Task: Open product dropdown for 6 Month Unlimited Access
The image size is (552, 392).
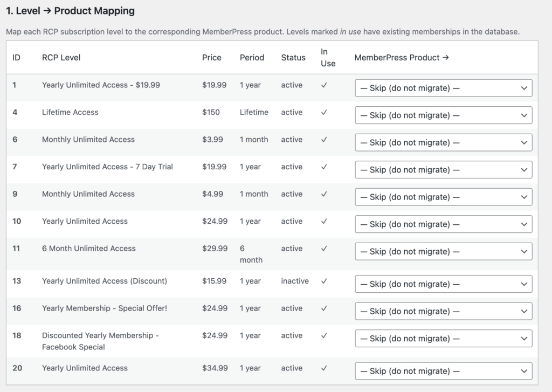Action: (x=443, y=251)
